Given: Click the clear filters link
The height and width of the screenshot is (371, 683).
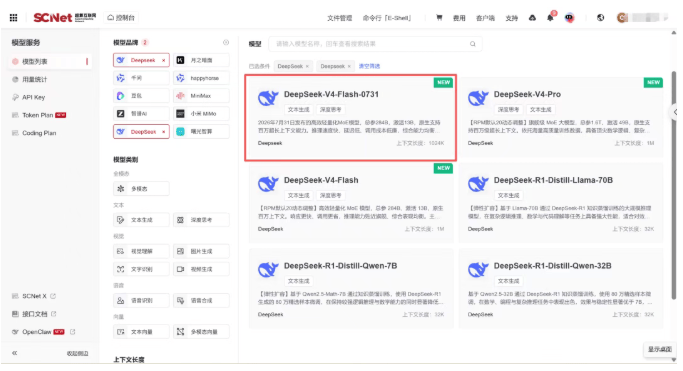Looking at the screenshot, I should click(369, 66).
